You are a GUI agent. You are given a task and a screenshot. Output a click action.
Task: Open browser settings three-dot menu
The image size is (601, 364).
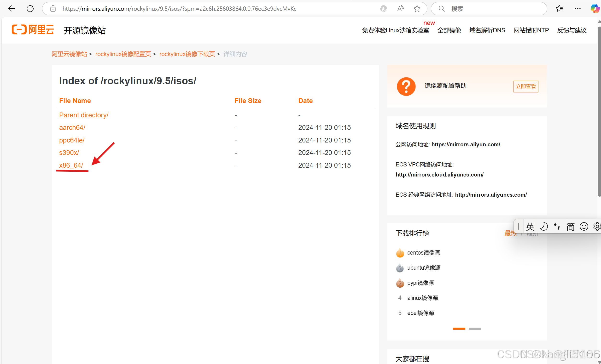click(578, 9)
